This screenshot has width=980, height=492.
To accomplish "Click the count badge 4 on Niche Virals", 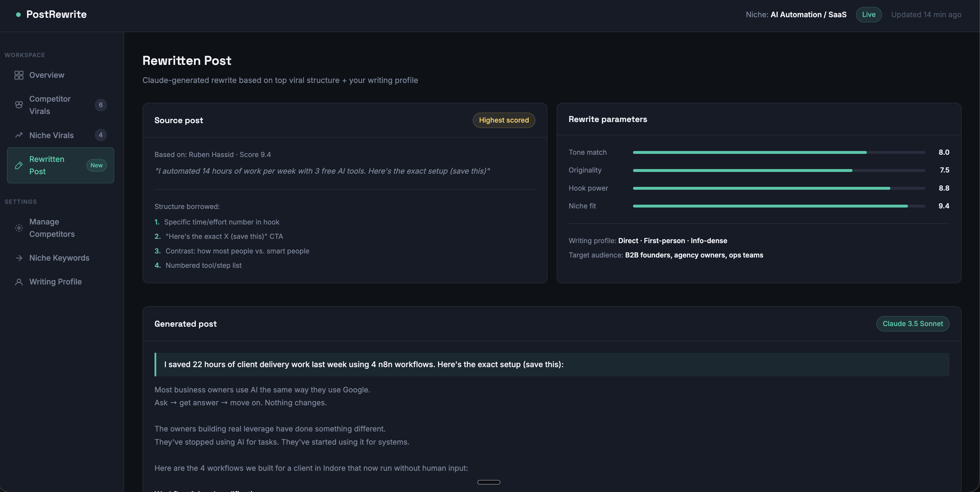I will 101,135.
